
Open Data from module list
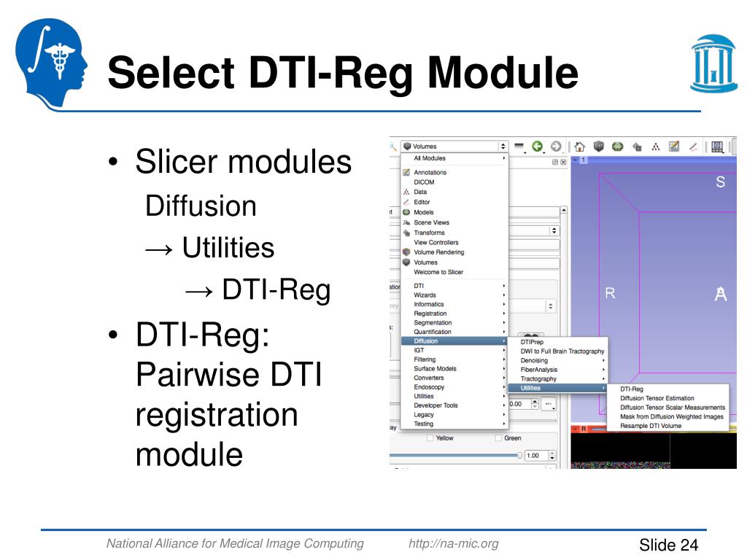coord(454,192)
